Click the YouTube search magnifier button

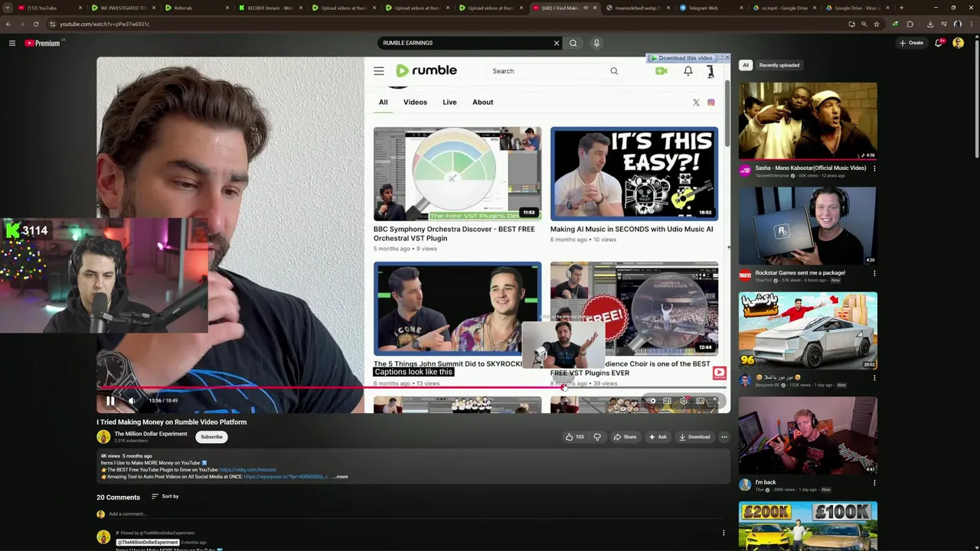[573, 43]
